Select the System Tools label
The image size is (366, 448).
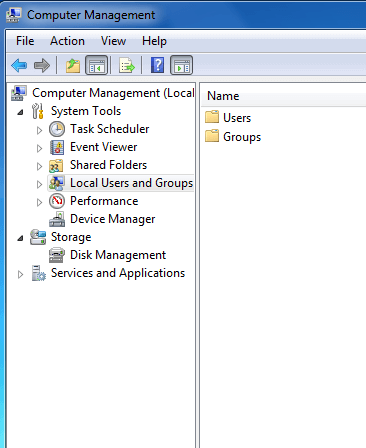[86, 111]
